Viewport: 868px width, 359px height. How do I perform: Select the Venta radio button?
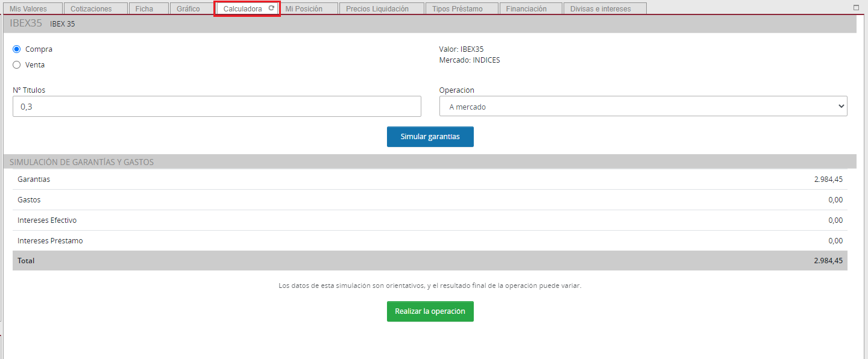[x=17, y=65]
